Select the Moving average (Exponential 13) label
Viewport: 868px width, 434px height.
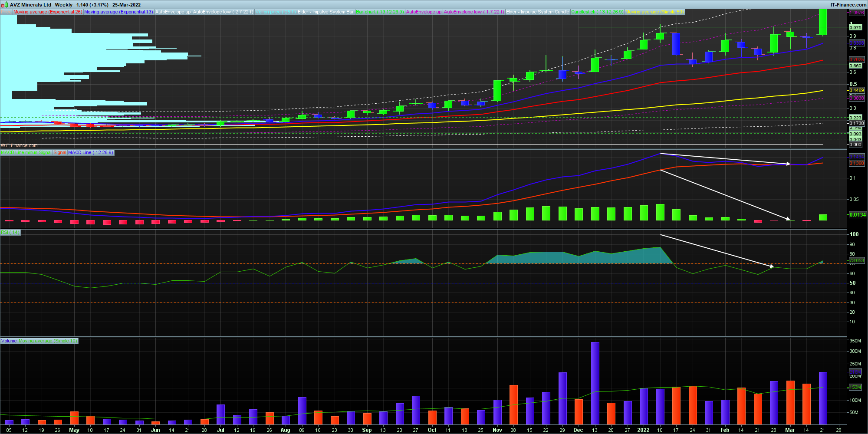(118, 12)
